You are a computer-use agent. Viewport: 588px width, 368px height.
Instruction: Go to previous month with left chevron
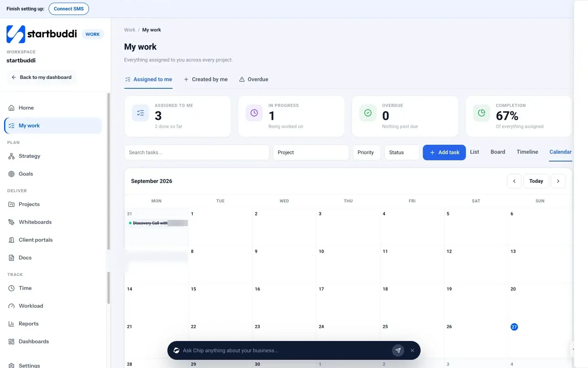[514, 181]
